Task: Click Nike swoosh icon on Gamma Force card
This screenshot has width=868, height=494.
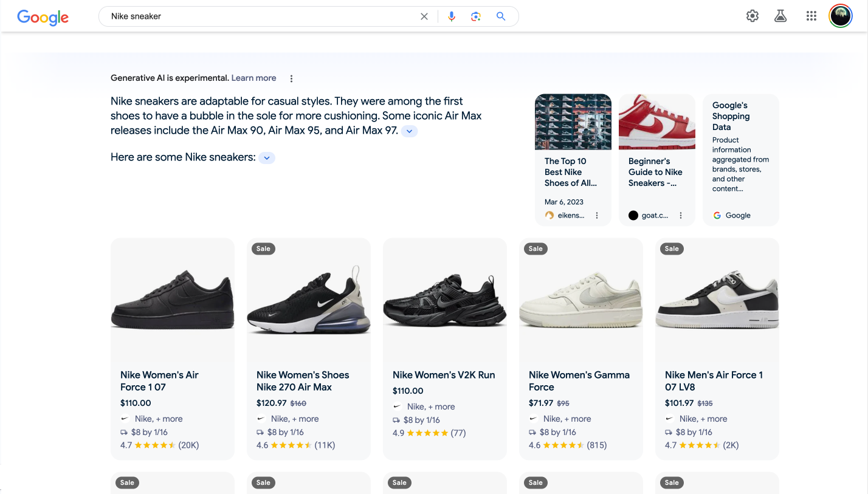Action: (x=534, y=419)
